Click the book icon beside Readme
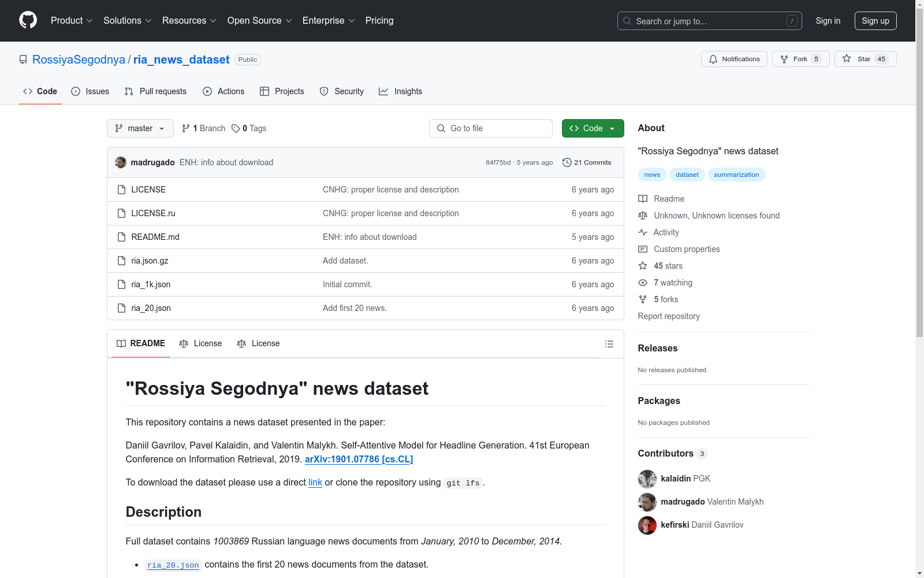The height and width of the screenshot is (578, 924). pos(643,199)
